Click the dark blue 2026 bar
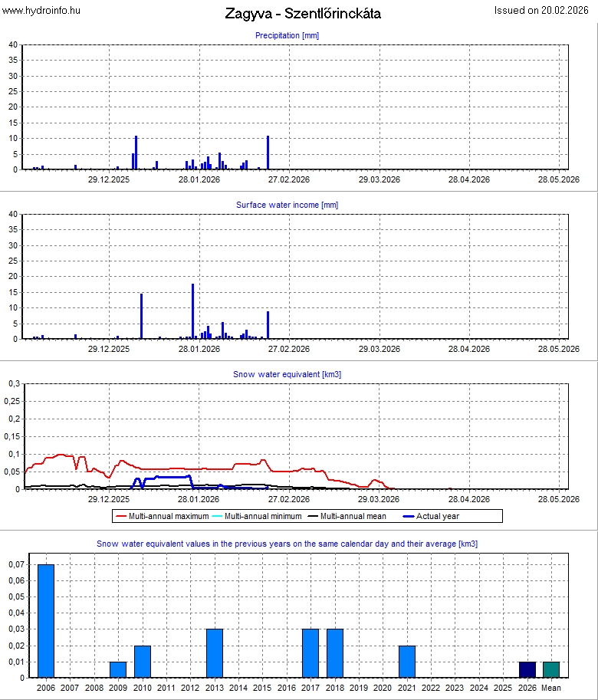This screenshot has width=598, height=700. (x=527, y=669)
